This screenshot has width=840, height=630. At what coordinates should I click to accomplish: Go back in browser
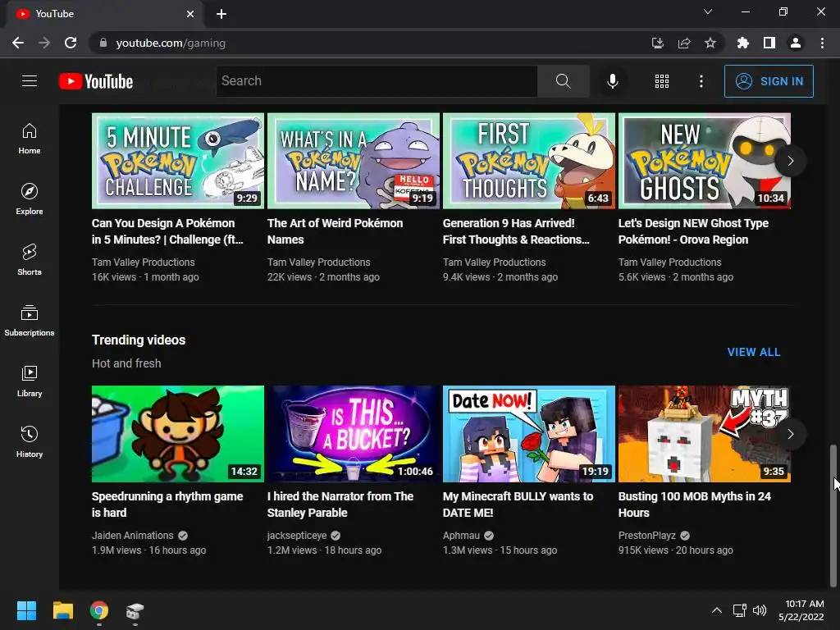(18, 43)
